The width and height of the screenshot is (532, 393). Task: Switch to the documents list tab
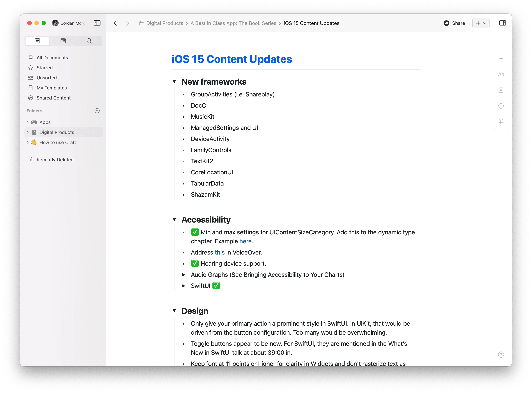coord(37,41)
